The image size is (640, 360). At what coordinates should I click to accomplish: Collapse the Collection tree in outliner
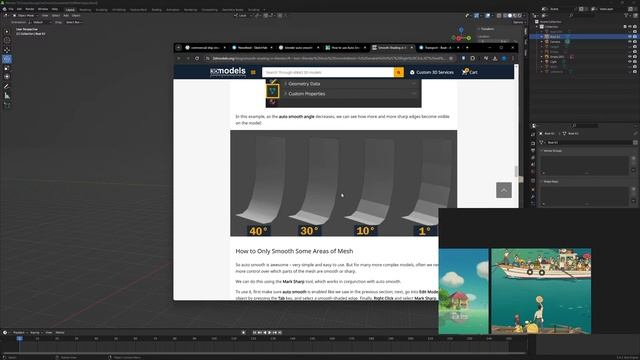[x=537, y=27]
